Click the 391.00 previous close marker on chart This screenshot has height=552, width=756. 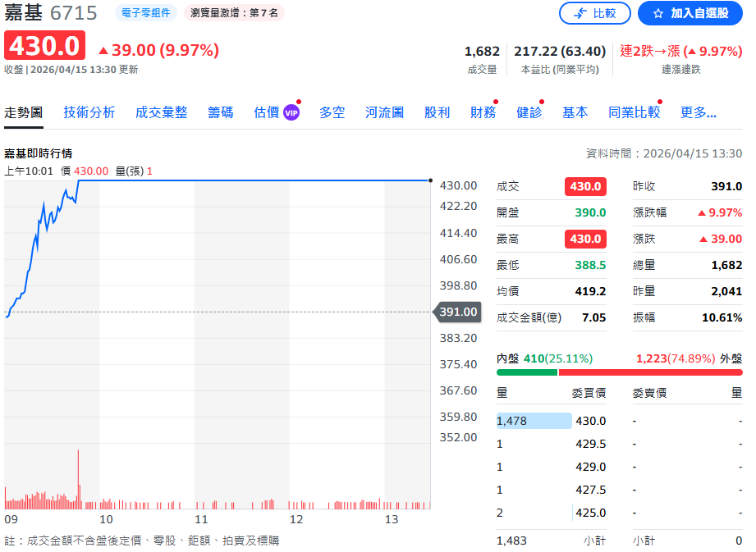(457, 312)
